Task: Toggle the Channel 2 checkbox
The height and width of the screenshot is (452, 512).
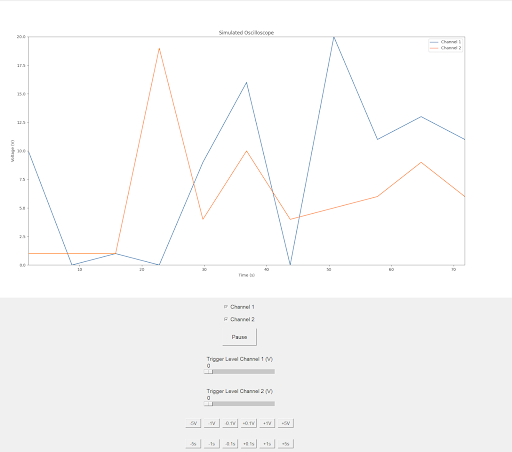Action: (x=226, y=319)
